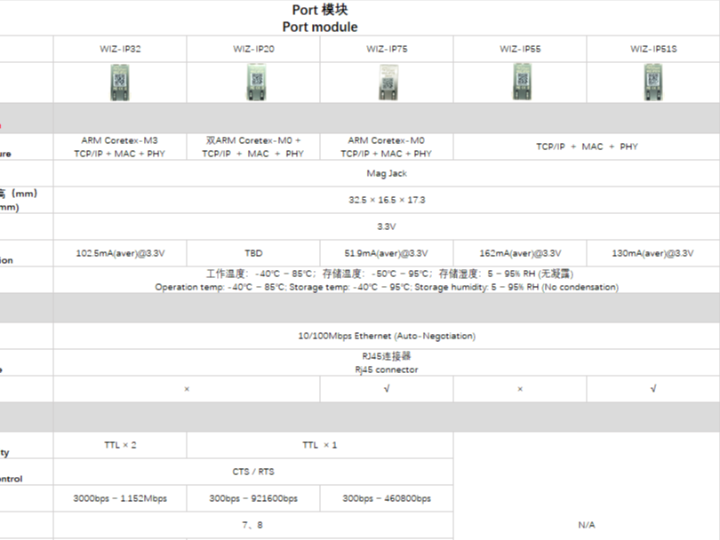Viewport: 720px width, 540px height.
Task: Click the WIZ-IP51S column header
Action: coord(653,48)
